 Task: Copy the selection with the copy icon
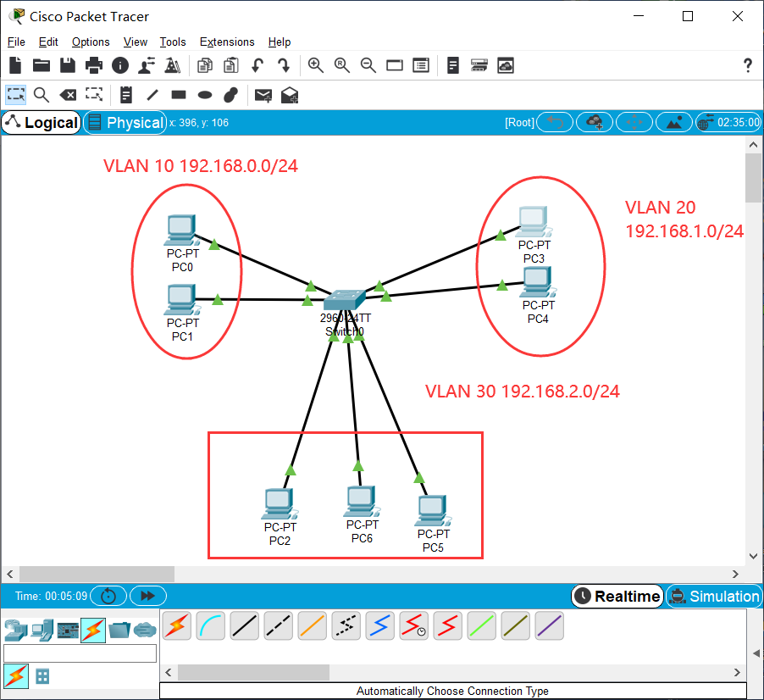pyautogui.click(x=205, y=65)
